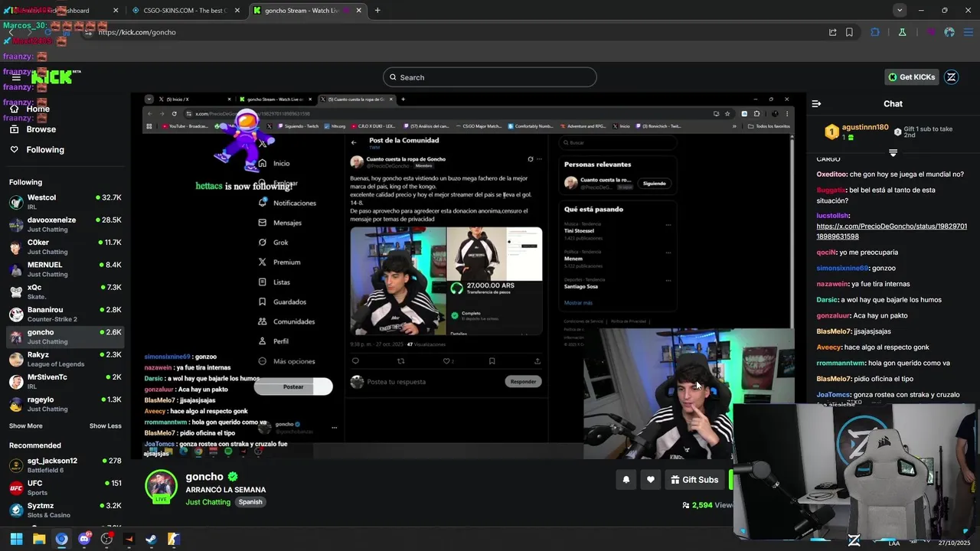Open goncho's channel avatar with LIVE badge
Viewport: 980px width, 551px height.
tap(161, 487)
